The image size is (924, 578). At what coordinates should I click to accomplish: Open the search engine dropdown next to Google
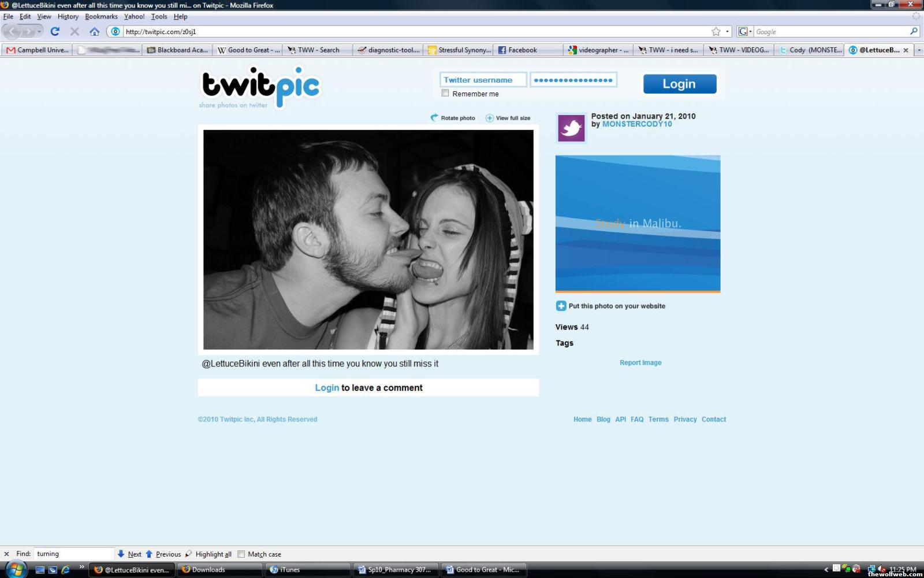[x=746, y=32]
